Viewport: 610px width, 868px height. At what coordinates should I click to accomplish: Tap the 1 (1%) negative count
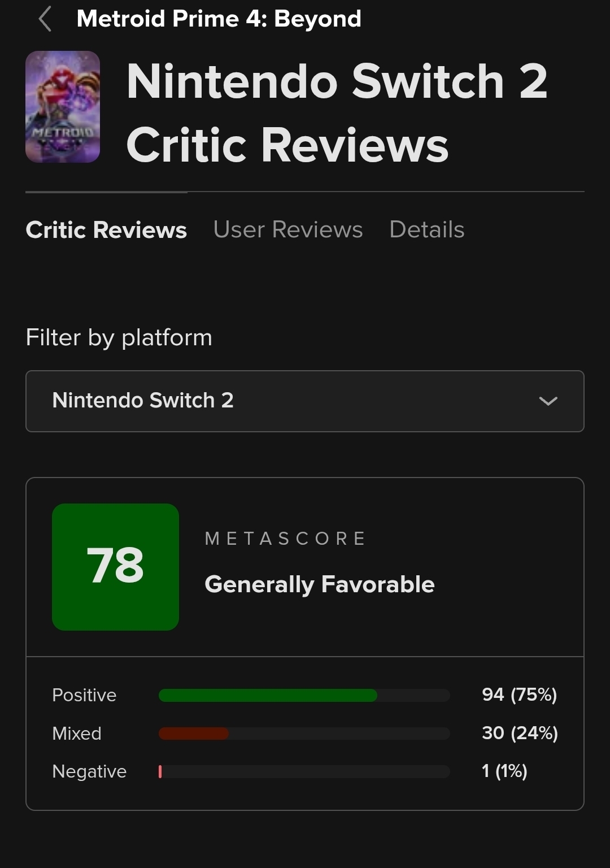click(x=504, y=771)
